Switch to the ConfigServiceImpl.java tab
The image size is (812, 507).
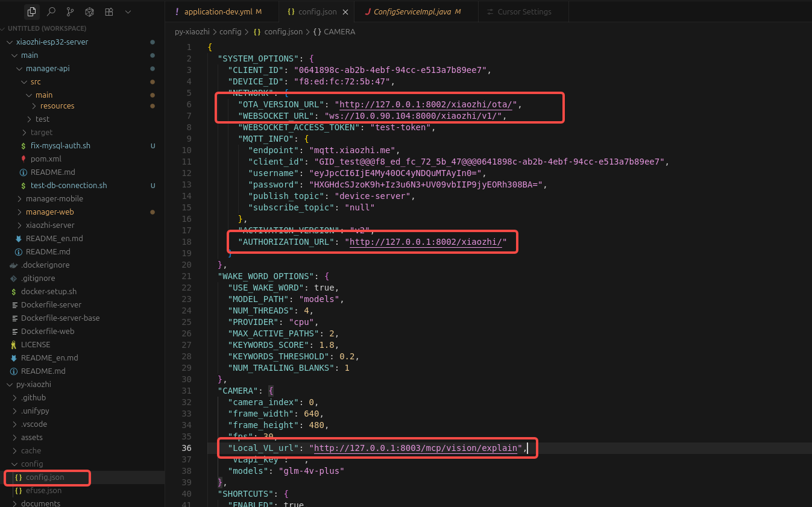point(412,11)
